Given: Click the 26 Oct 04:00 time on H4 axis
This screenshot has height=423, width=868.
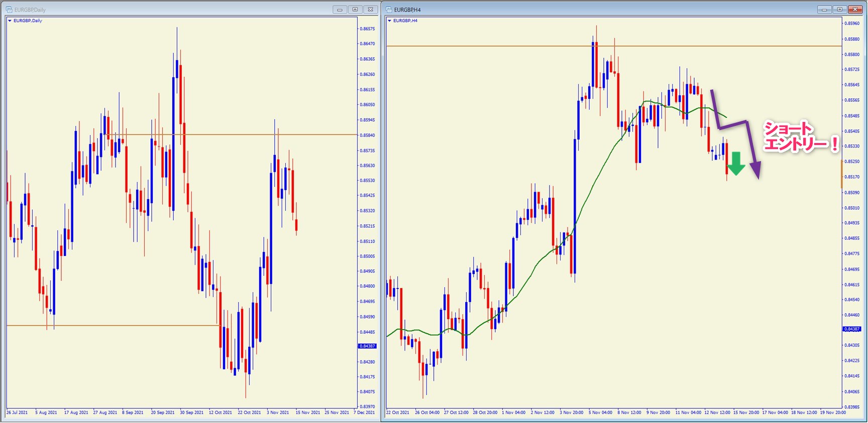Looking at the screenshot, I should (x=427, y=412).
